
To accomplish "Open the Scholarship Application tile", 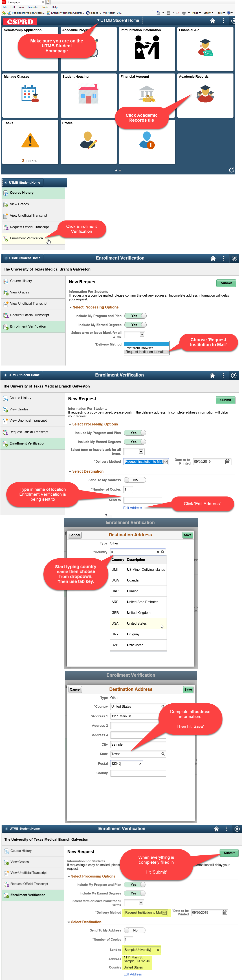I will point(30,49).
